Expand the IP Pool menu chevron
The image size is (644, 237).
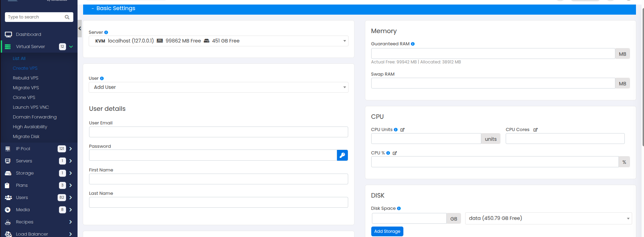coord(71,149)
